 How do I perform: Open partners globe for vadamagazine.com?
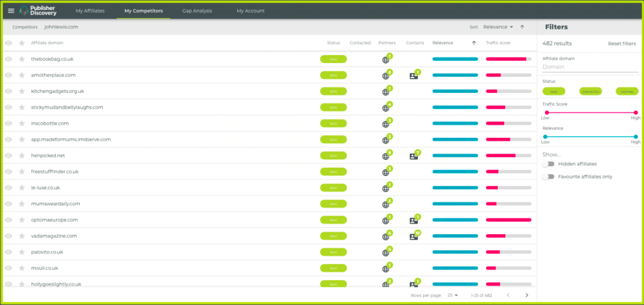[x=386, y=237]
